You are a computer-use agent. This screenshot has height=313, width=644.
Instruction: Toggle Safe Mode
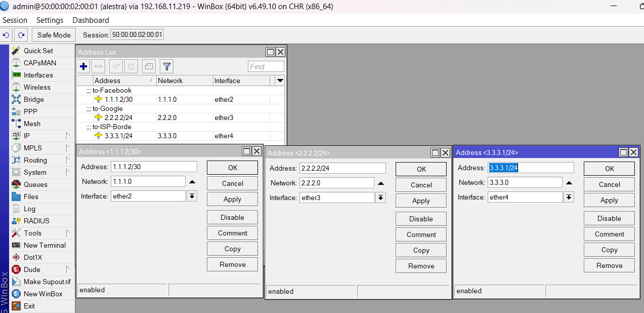click(x=54, y=35)
